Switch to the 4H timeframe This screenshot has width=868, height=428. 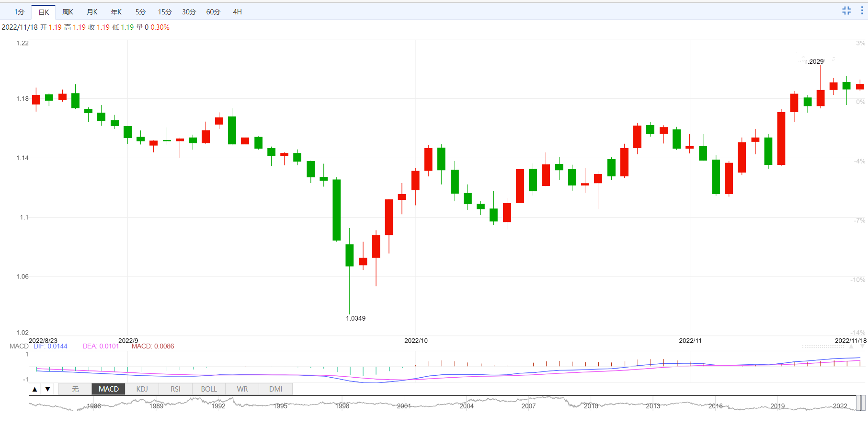tap(237, 12)
